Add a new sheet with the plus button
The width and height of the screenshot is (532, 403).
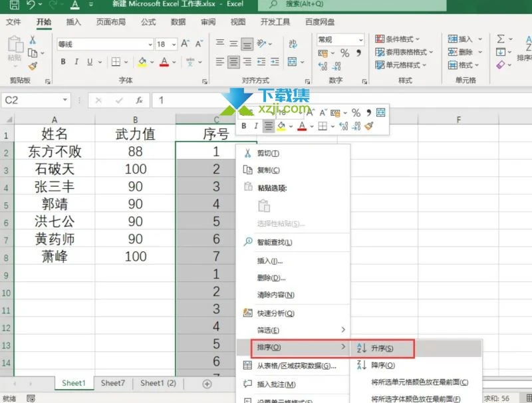pos(206,384)
